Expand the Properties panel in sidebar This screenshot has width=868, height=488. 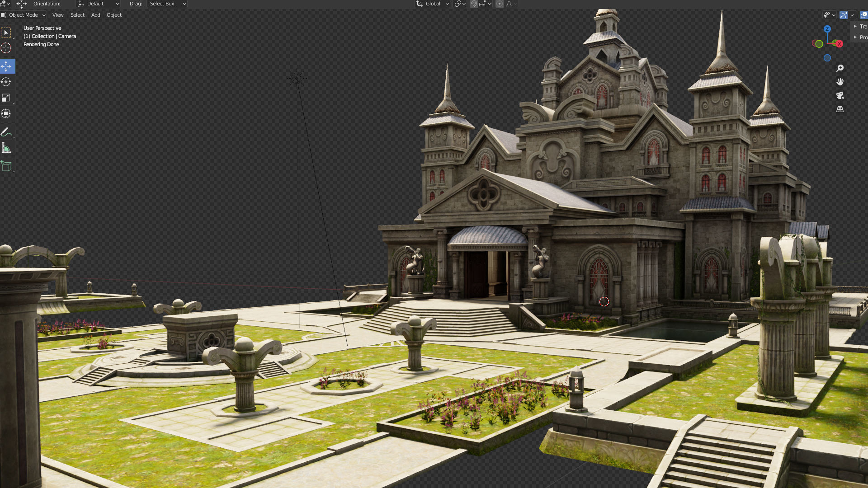click(860, 38)
